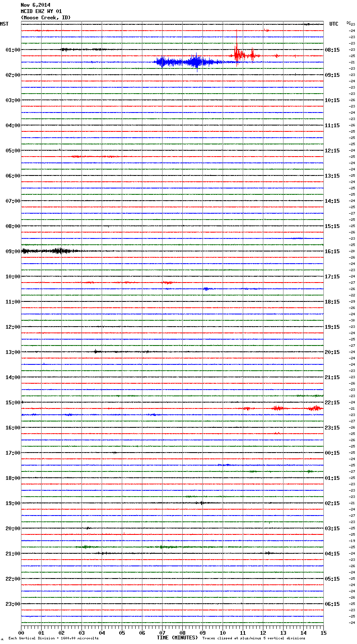
Task: Click the "16:15" UTC time label
Action: (x=332, y=251)
